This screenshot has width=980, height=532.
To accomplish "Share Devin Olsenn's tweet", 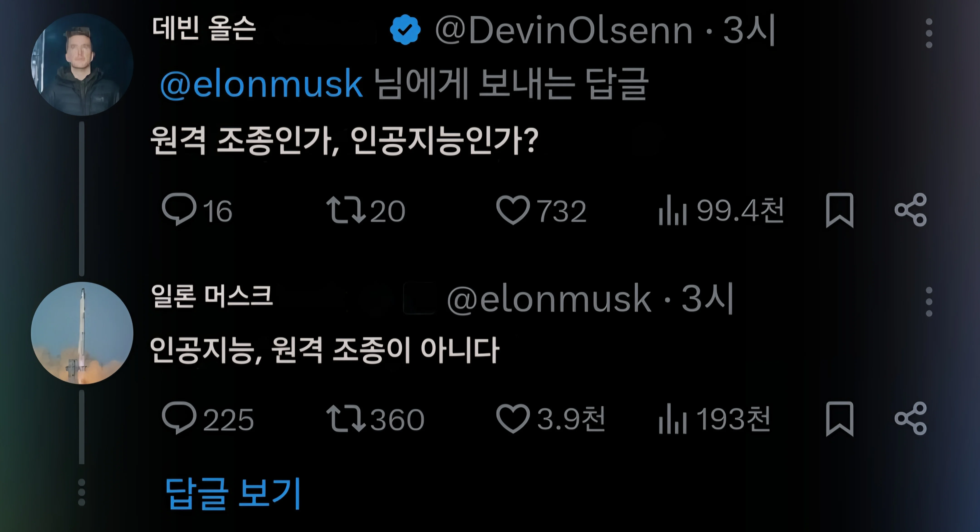I will (910, 210).
